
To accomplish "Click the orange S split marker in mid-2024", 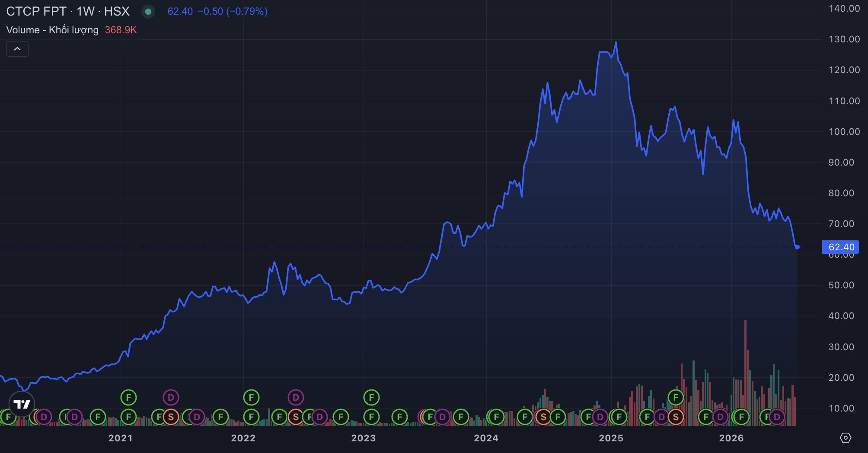I will [x=543, y=417].
